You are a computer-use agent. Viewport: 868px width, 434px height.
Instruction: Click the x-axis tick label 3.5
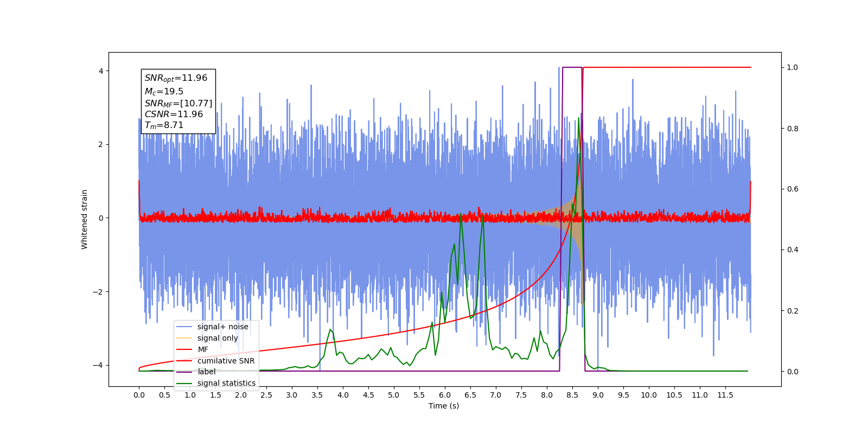click(317, 395)
